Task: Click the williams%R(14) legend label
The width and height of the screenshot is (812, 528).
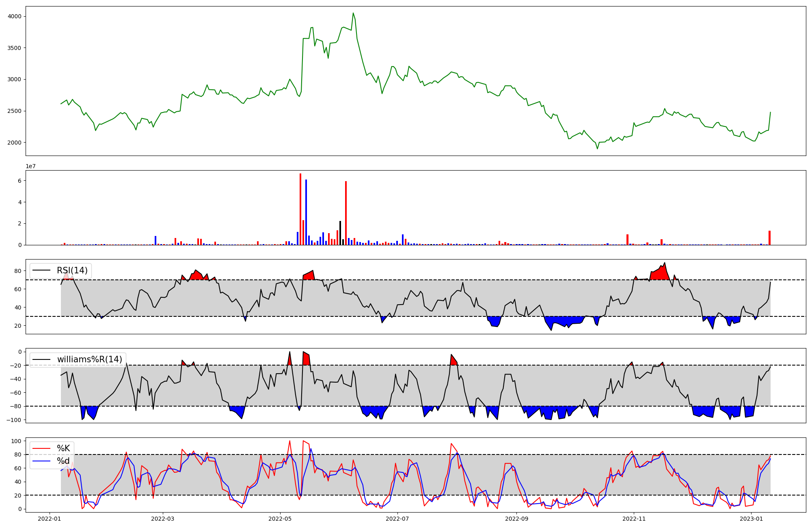Action: (89, 359)
